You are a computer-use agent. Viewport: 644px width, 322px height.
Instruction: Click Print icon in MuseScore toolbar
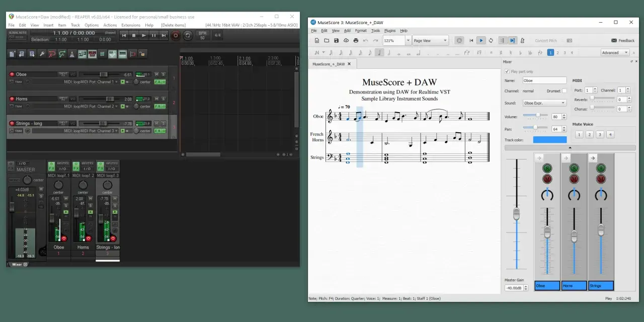pos(356,40)
